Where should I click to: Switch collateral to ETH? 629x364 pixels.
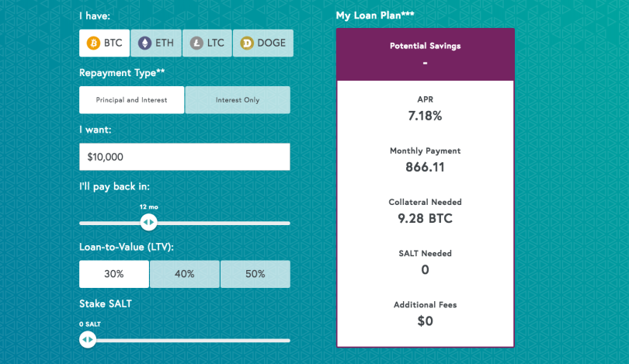click(156, 43)
